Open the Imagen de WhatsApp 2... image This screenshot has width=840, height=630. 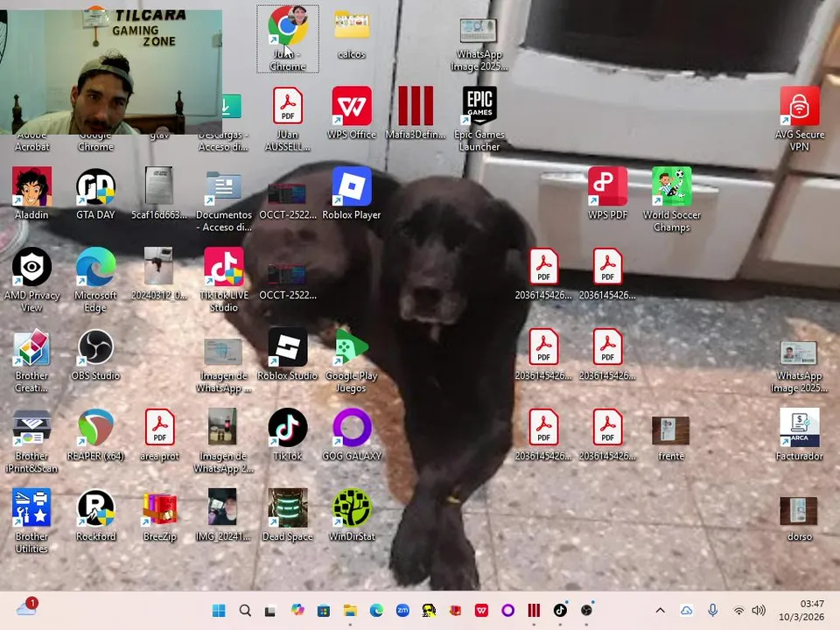pyautogui.click(x=223, y=440)
